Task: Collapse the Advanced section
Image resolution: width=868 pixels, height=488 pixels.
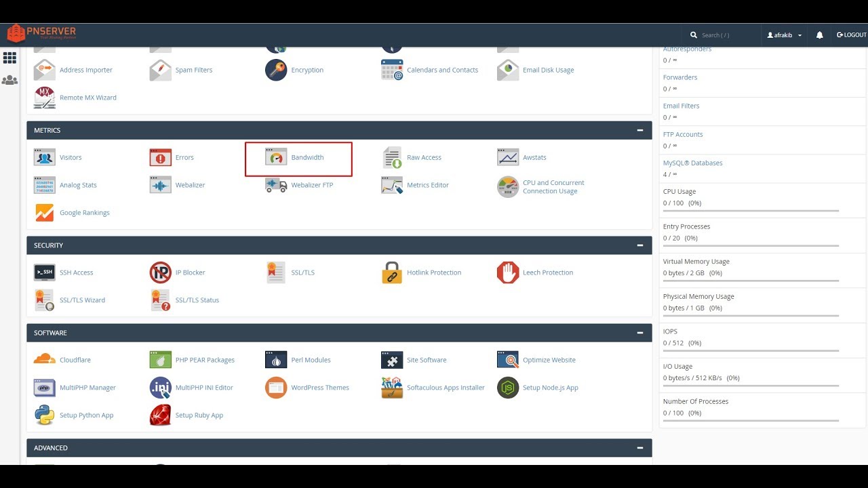Action: coord(639,448)
